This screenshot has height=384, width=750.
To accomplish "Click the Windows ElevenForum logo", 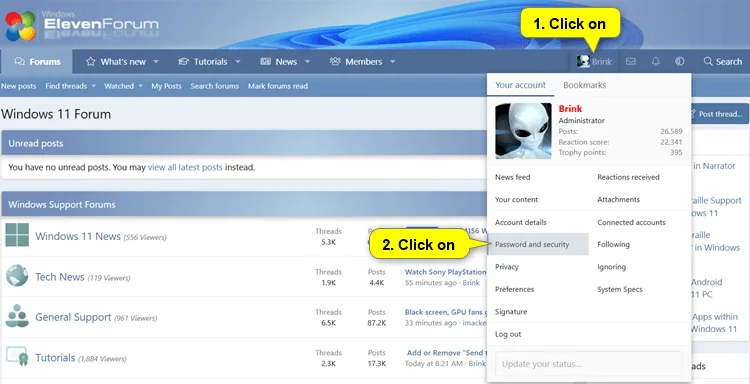I will coord(81,25).
